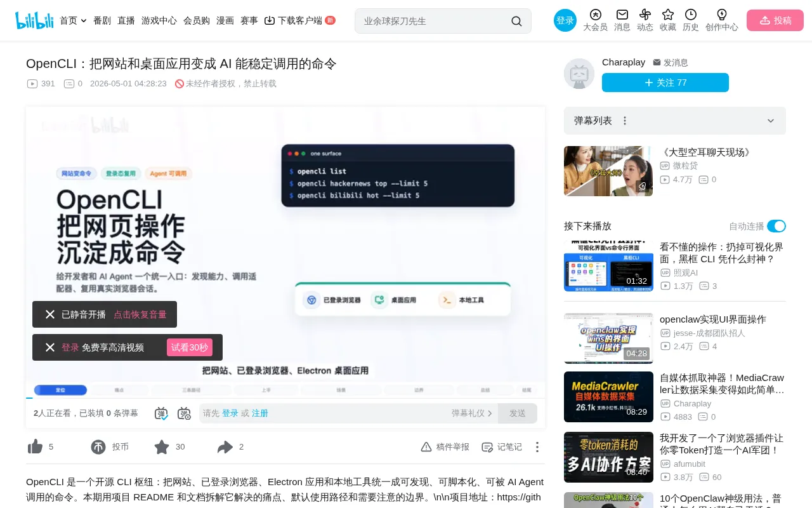Open 《大型空耳聊天现场》 thumbnail

608,171
